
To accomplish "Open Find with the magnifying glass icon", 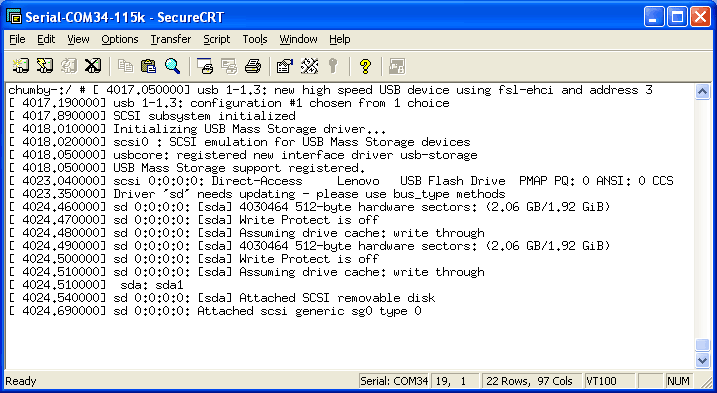I will [x=172, y=66].
